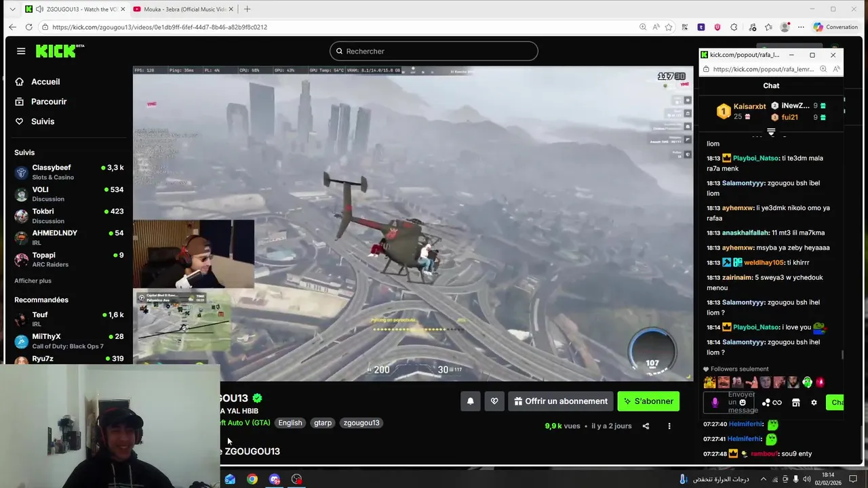Select the zgougou13 tag
The width and height of the screenshot is (868, 488).
pyautogui.click(x=361, y=423)
